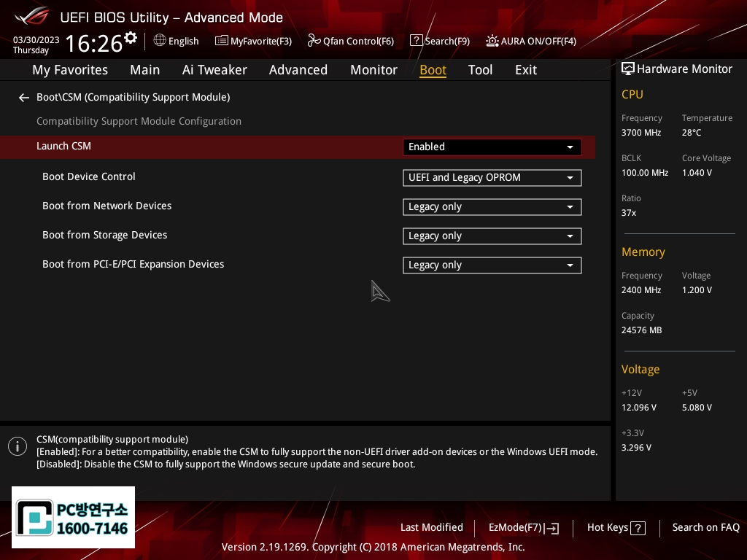Click the CPU temperature value 28°C
This screenshot has width=747, height=560.
(692, 133)
